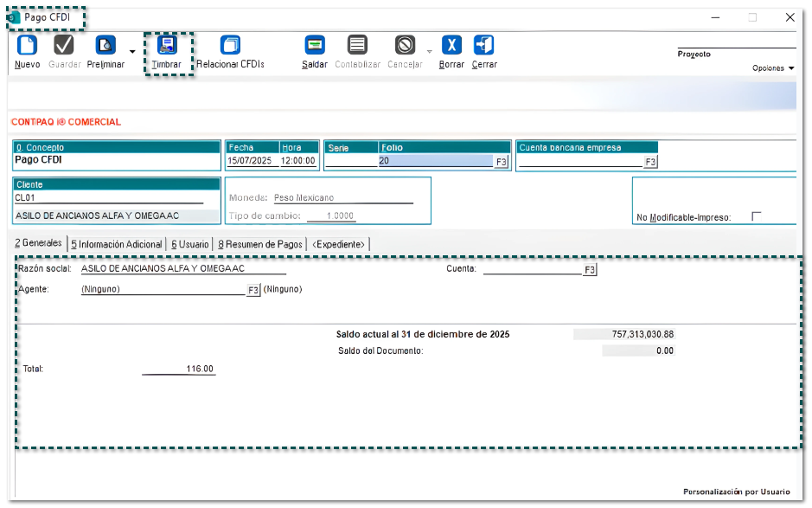The width and height of the screenshot is (812, 508).
Task: Switch to Información Adicional tab
Action: [116, 245]
